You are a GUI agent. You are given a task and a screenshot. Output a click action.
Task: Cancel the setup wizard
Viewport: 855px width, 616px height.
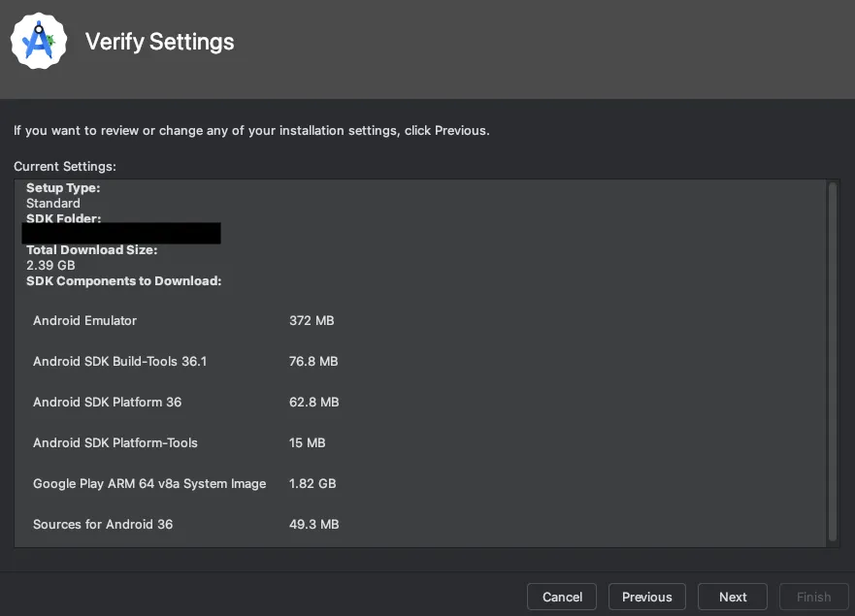pyautogui.click(x=562, y=597)
